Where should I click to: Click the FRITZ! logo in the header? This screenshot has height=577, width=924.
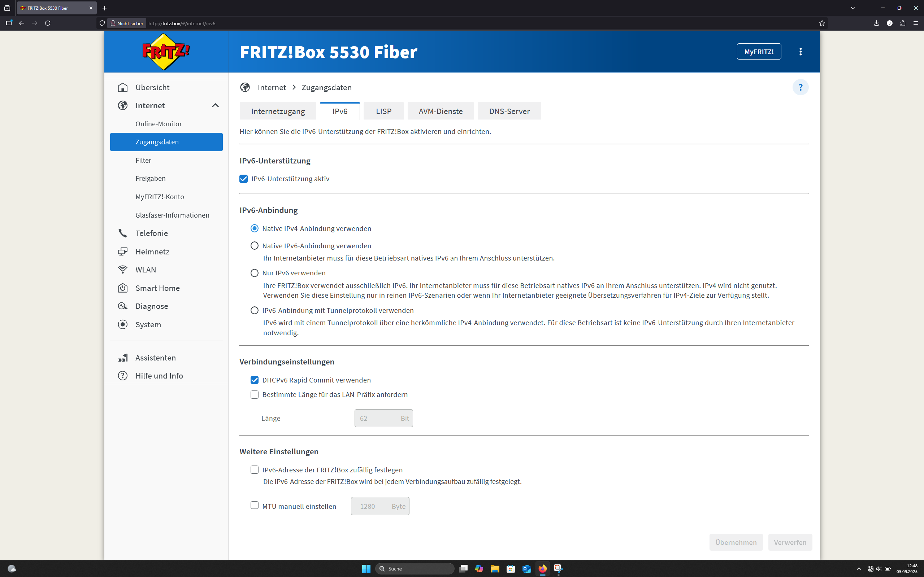(x=166, y=52)
